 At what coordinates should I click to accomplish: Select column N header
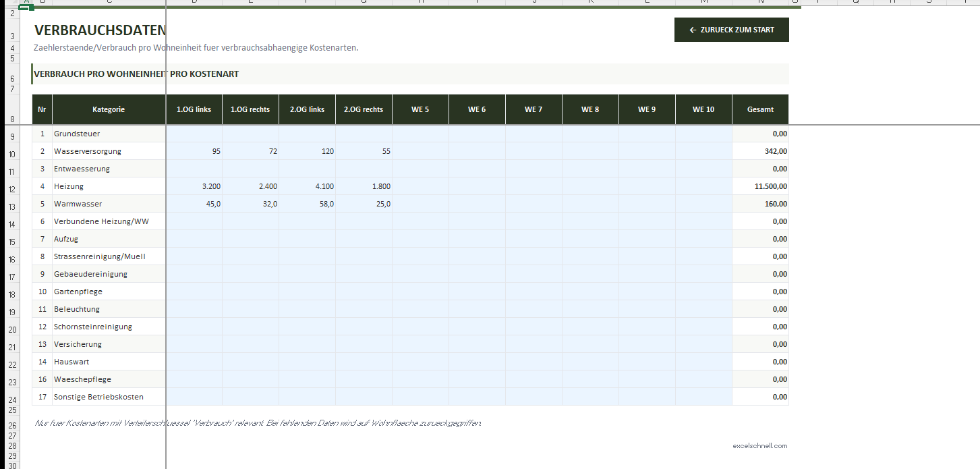coord(759,3)
